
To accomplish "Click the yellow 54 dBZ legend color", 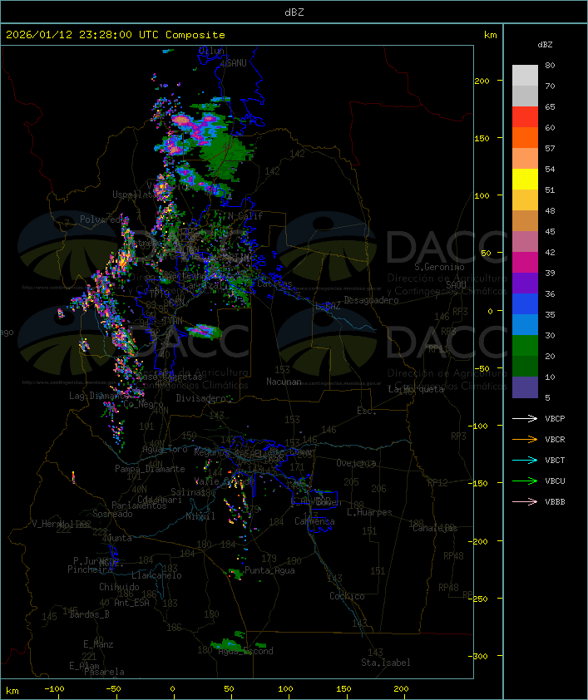I will click(525, 179).
